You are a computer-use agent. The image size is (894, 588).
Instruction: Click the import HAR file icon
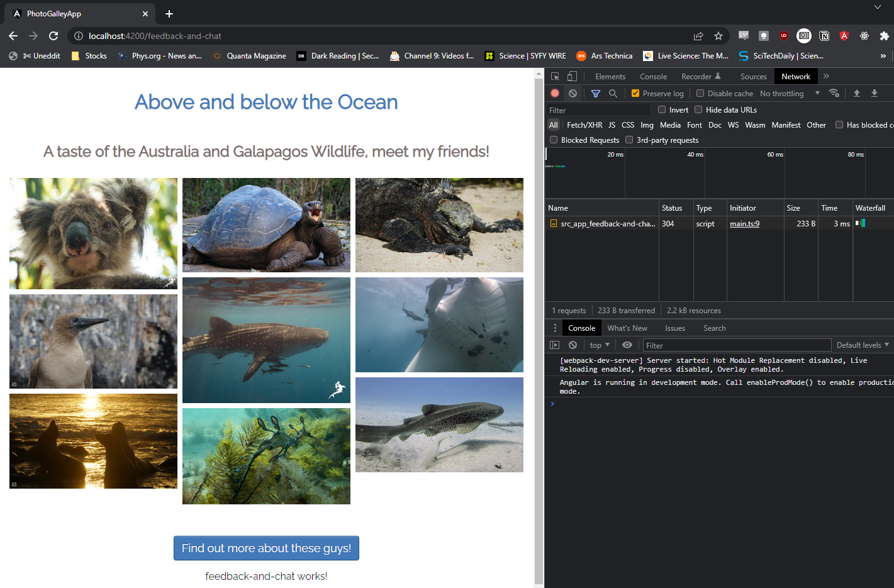[x=856, y=93]
